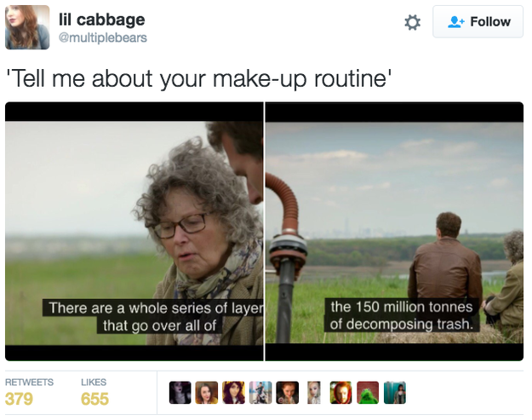Open third liker avatar with purple hair
Viewport: 532px width, 420px height.
click(x=233, y=393)
